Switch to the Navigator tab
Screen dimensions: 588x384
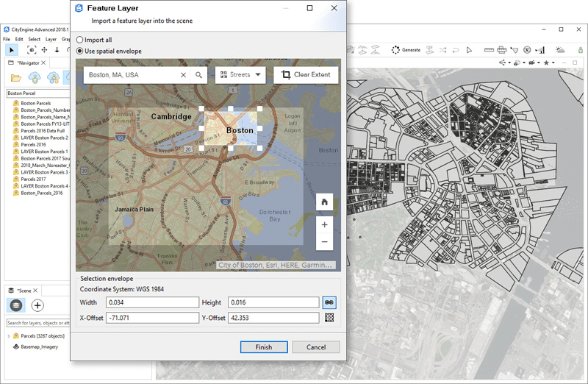pyautogui.click(x=26, y=63)
